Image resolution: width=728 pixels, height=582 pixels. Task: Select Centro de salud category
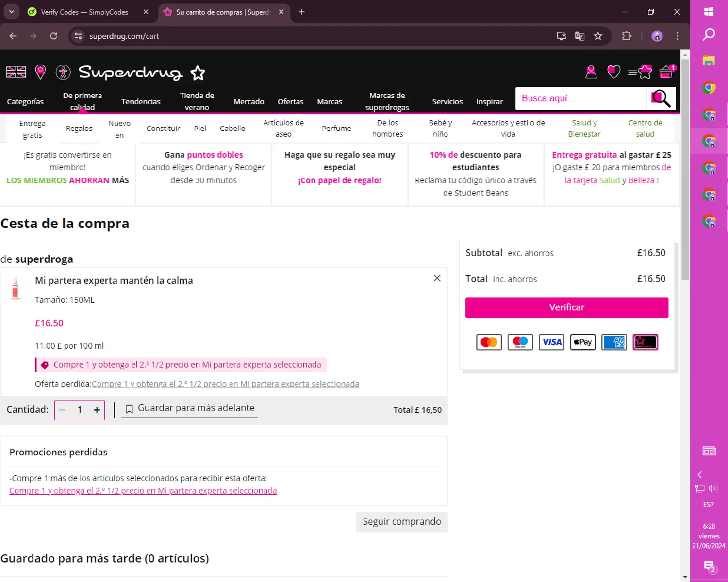645,129
